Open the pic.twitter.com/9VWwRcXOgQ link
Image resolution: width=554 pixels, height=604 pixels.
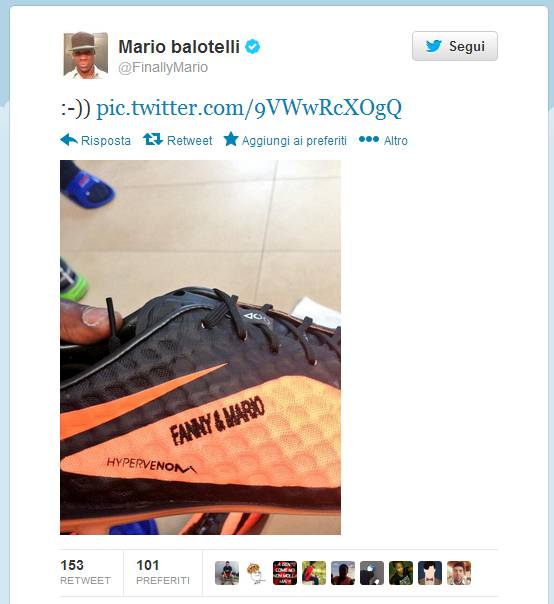(249, 108)
